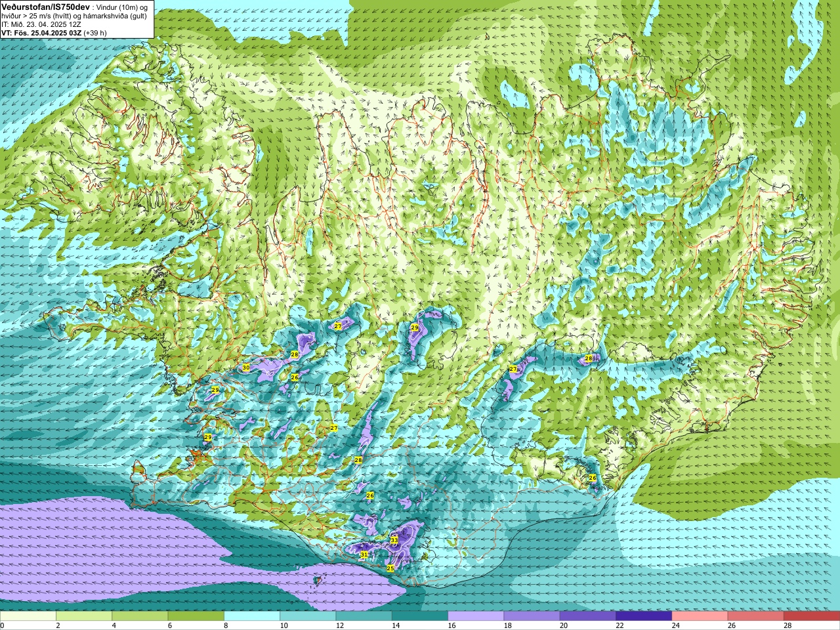Click the darker green 6–8 m/s legend swatch
Screen dimensions: 840x630
[196, 616]
